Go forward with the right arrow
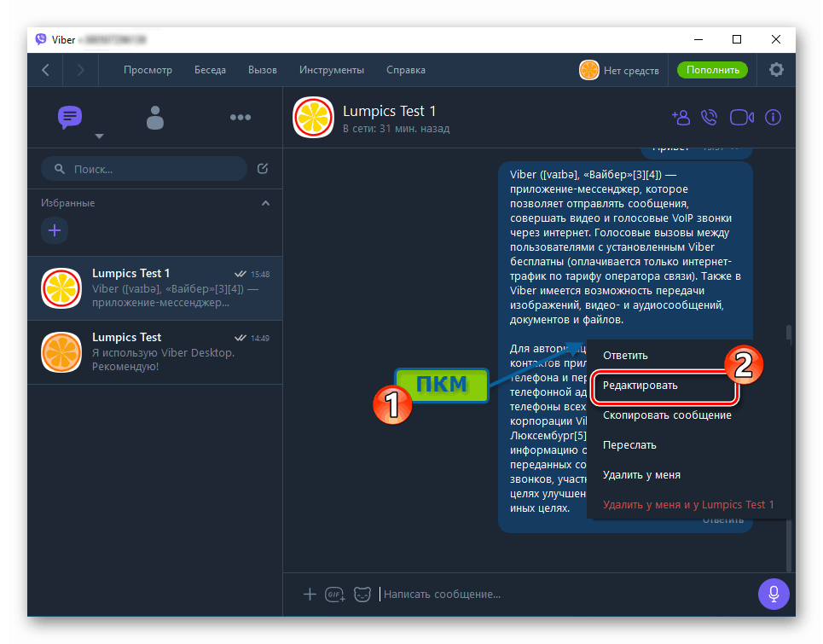 [x=80, y=70]
